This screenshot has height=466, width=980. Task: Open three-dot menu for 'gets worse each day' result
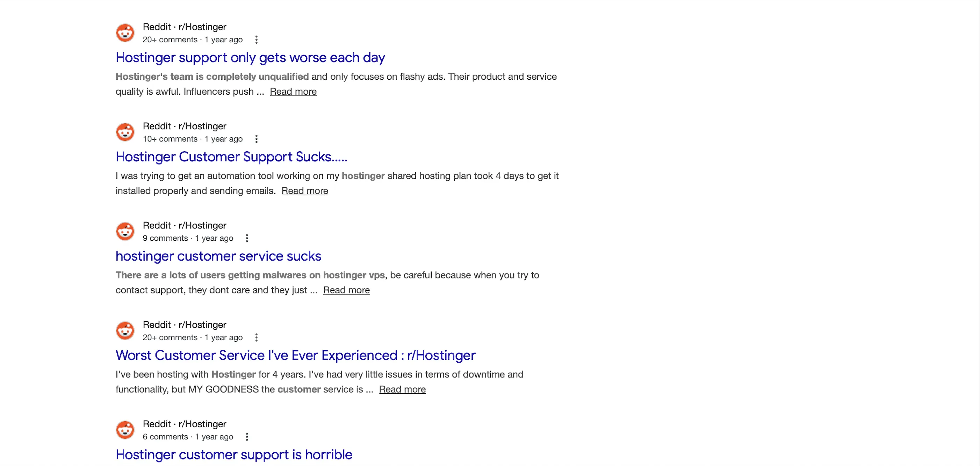coord(257,39)
